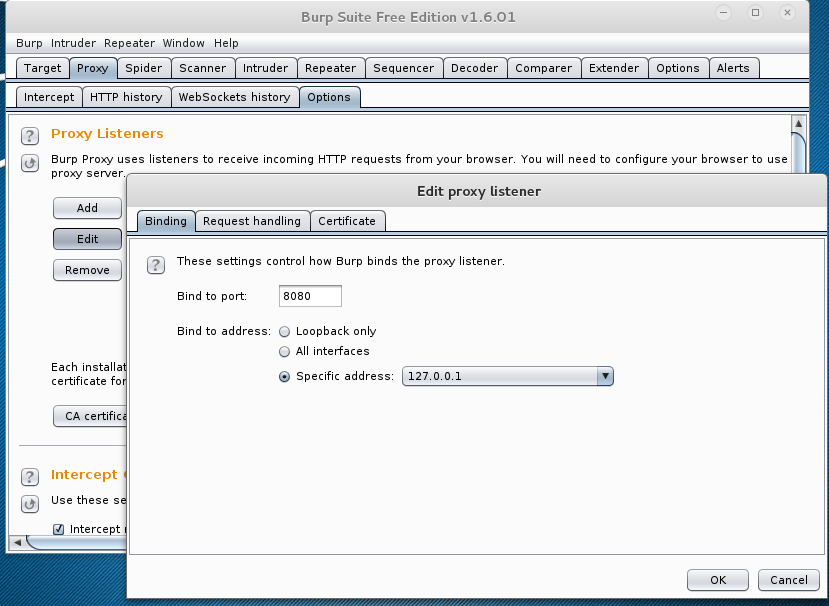Viewport: 829px width, 606px height.
Task: Select All interfaces radio button
Action: 284,352
